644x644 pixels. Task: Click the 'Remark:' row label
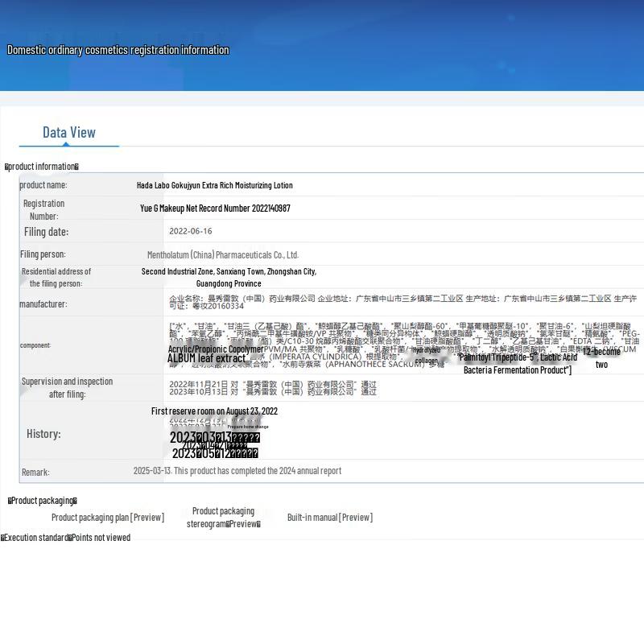35,473
